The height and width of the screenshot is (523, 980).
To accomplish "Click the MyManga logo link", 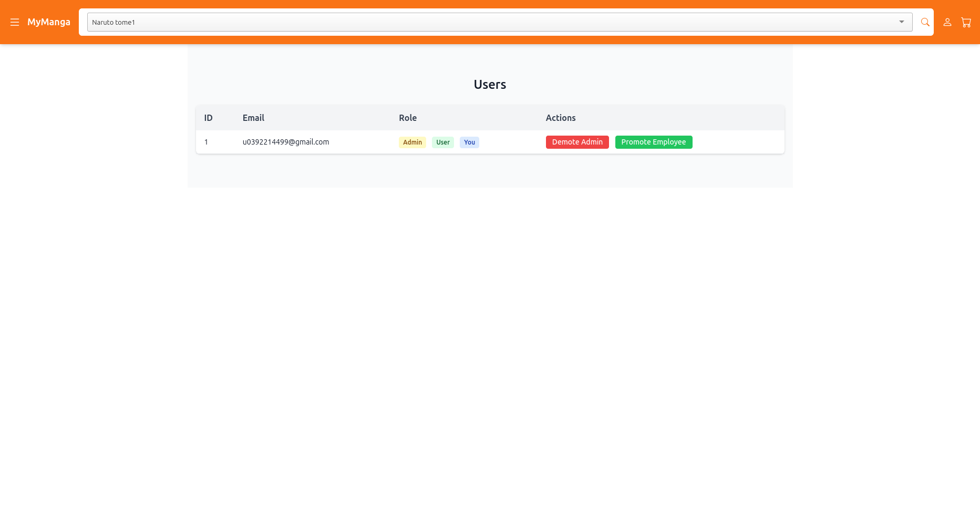I will point(48,22).
